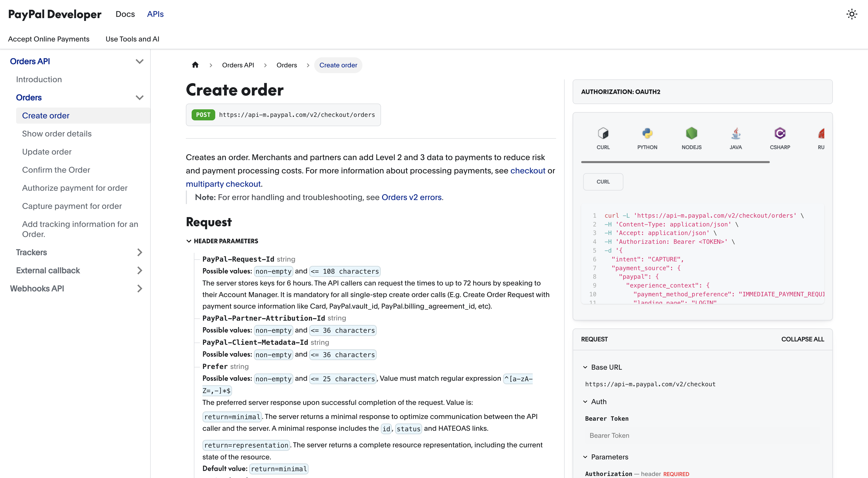Collapse the Orders API sidebar section

pyautogui.click(x=139, y=61)
